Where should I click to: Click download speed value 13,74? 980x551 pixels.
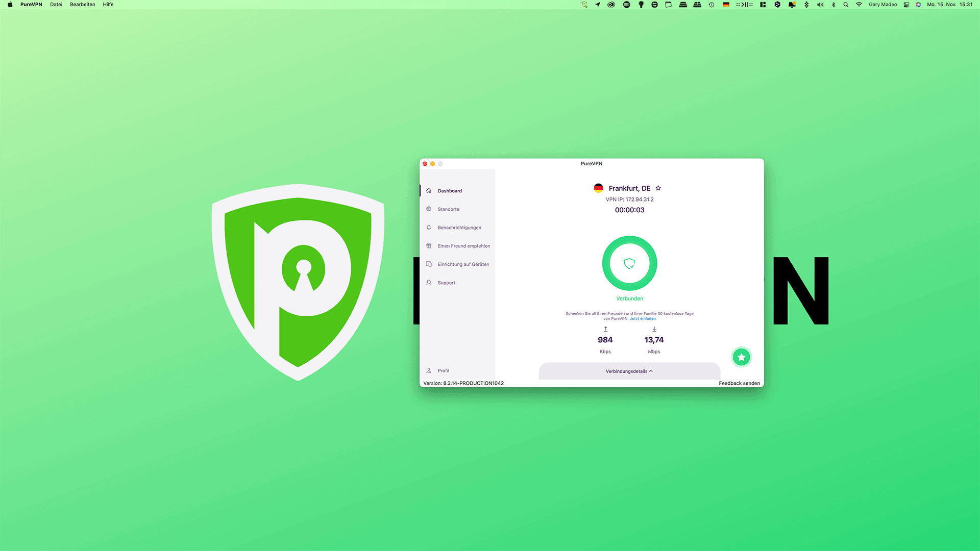click(654, 340)
